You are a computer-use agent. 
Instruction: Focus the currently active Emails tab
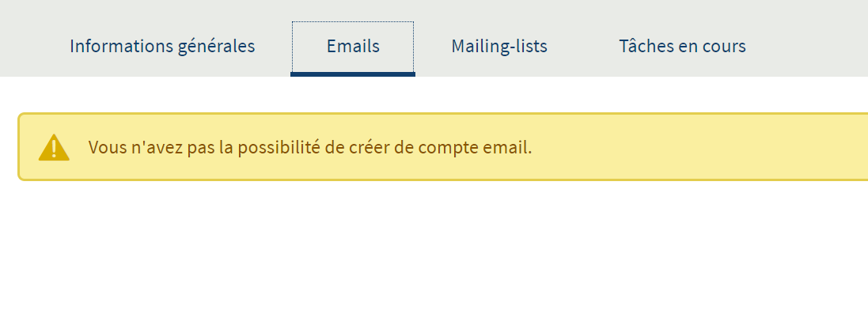pyautogui.click(x=353, y=46)
